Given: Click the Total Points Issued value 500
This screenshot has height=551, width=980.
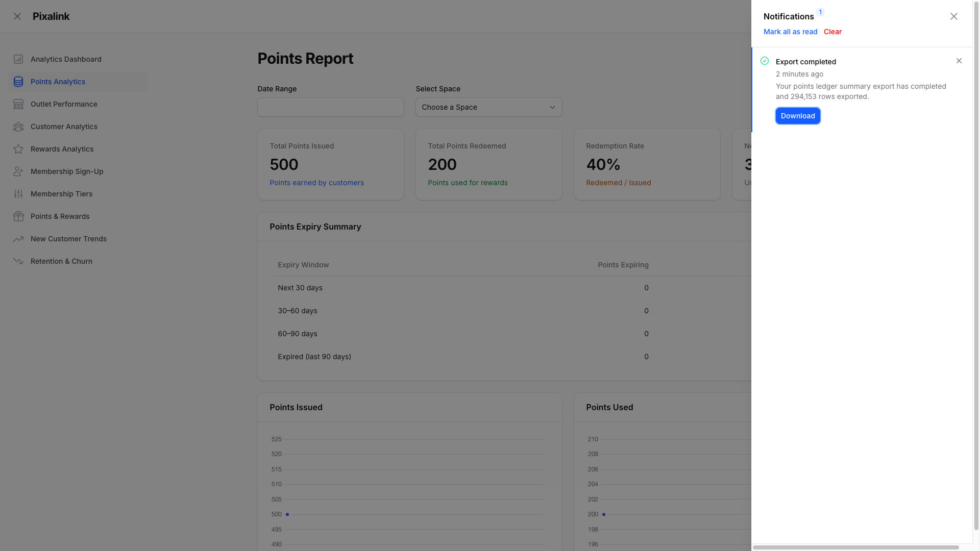Looking at the screenshot, I should point(284,164).
